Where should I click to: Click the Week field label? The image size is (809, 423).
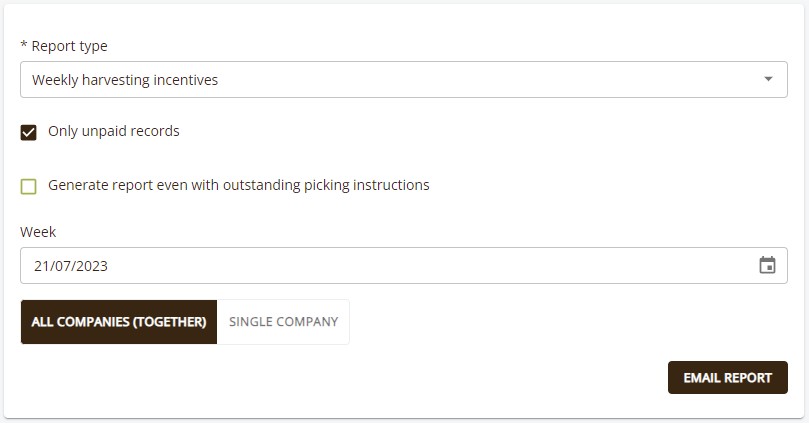click(x=38, y=232)
